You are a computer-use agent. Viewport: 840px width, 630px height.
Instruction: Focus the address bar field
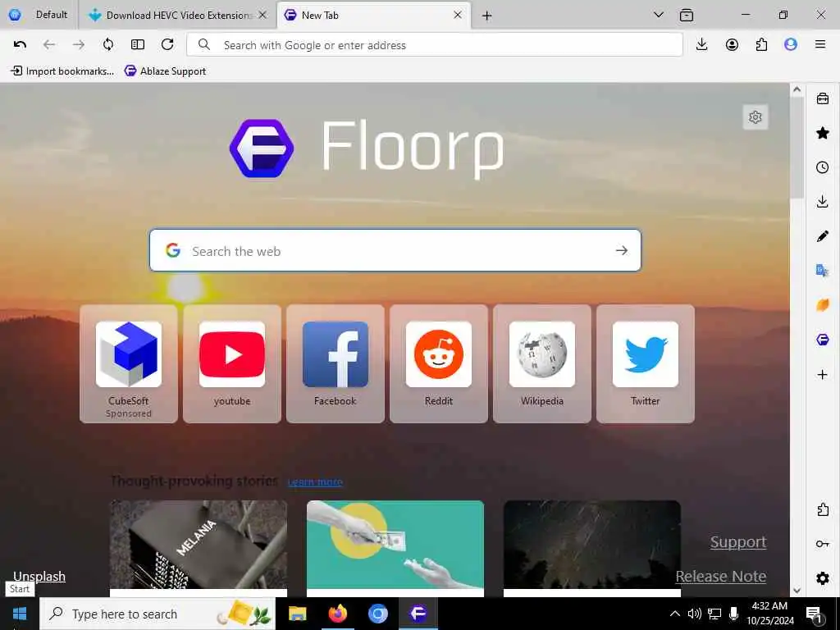tap(435, 45)
